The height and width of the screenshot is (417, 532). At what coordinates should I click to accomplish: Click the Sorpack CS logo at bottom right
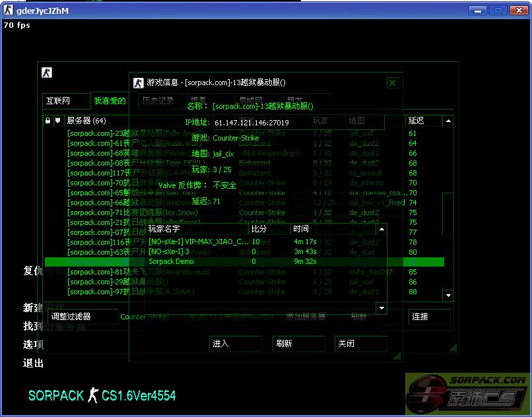click(468, 395)
